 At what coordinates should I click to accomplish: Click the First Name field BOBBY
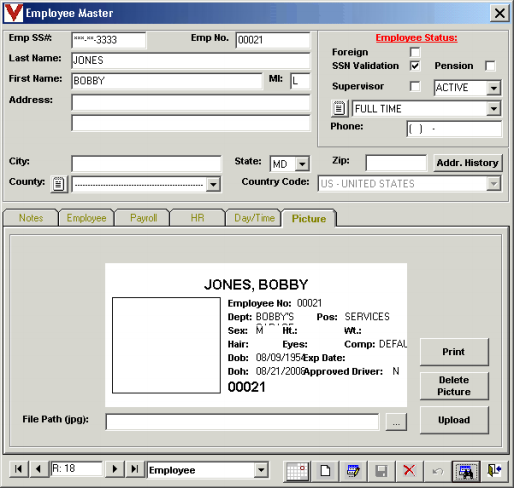pos(167,81)
